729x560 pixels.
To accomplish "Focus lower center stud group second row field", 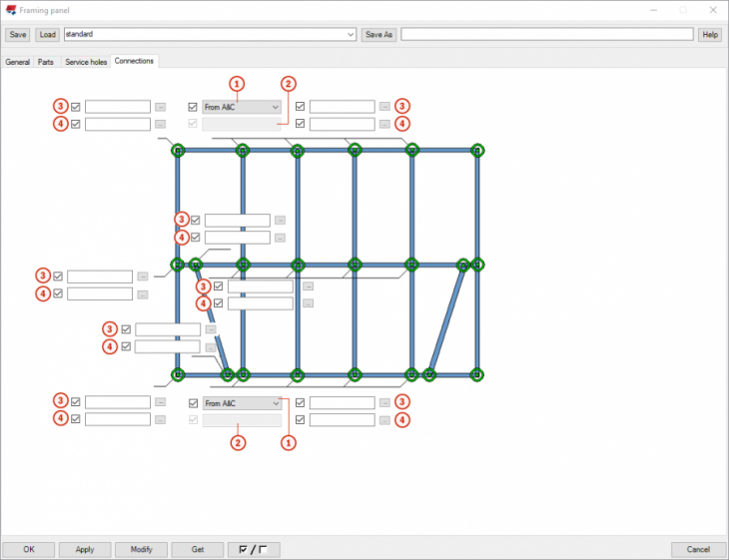I will pos(261,303).
